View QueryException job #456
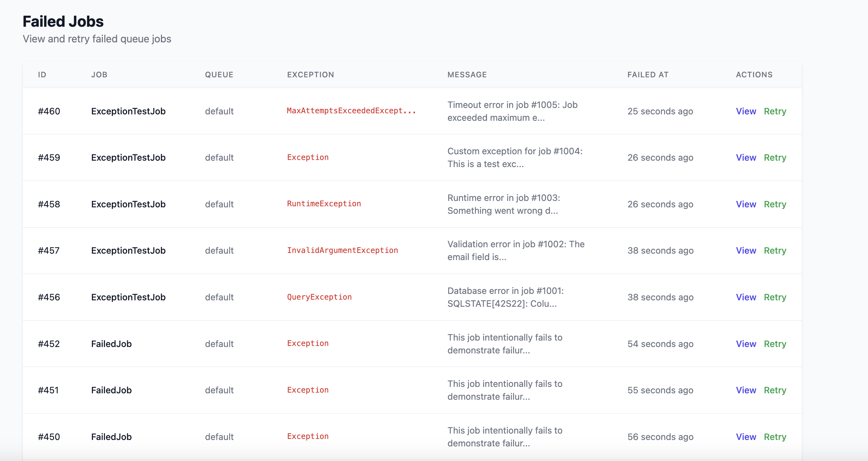Screen dimensions: 868x461 point(746,297)
